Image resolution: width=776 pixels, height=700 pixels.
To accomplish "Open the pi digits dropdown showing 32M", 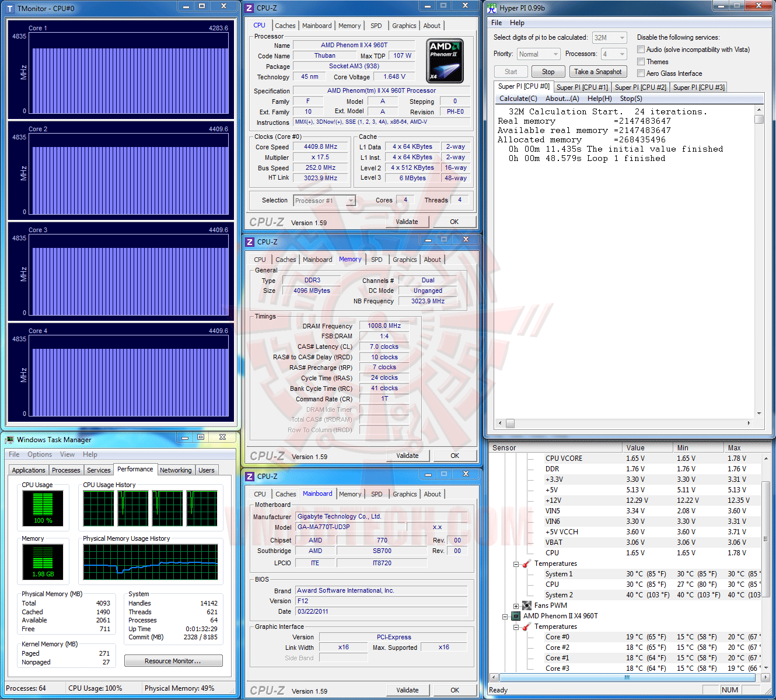I will click(x=610, y=37).
